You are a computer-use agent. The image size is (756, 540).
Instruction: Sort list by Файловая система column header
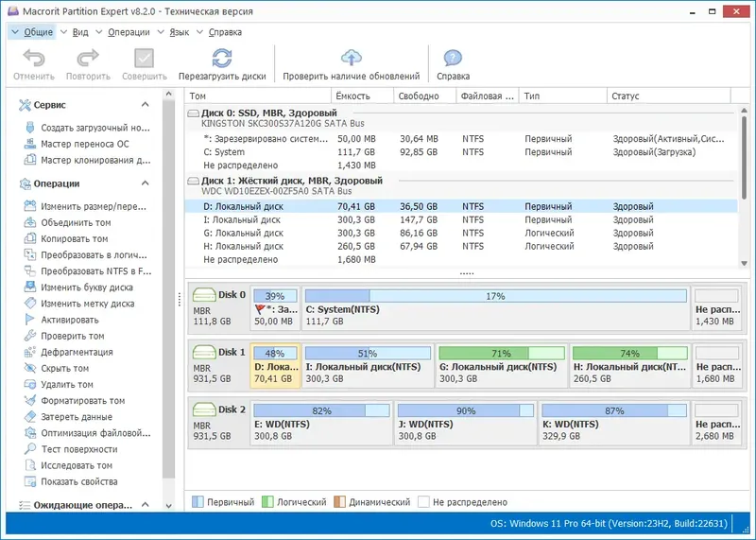tap(487, 96)
